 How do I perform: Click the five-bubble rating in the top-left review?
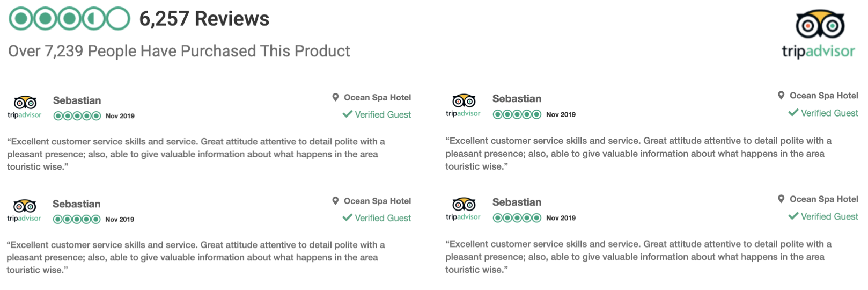click(x=77, y=116)
